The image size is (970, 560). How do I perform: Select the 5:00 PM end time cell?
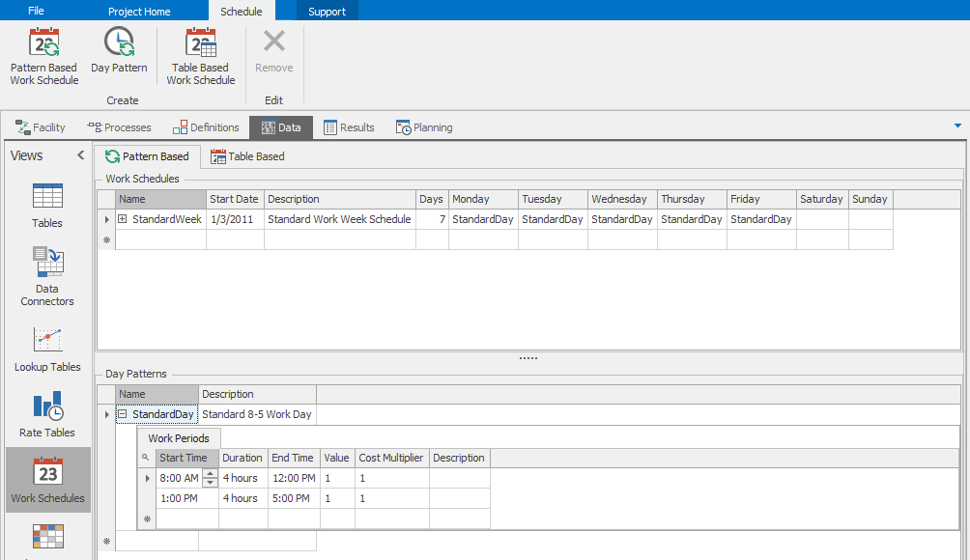tap(294, 498)
